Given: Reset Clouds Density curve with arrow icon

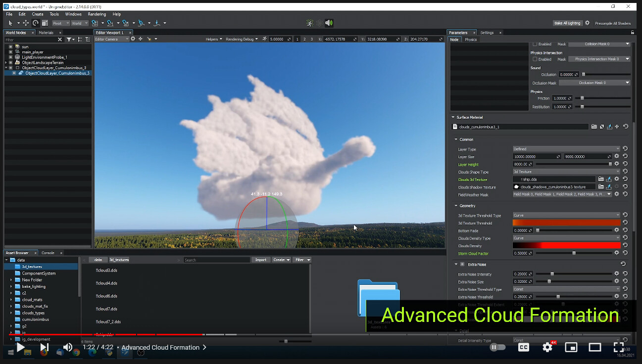Looking at the screenshot, I should [625, 246].
